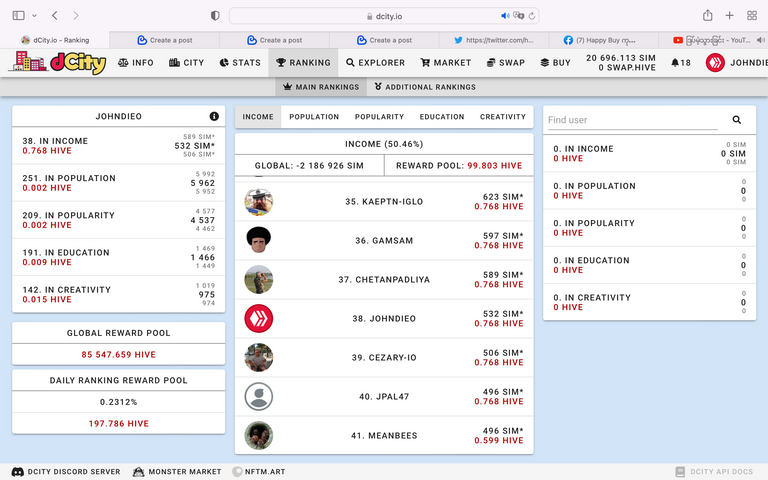The height and width of the screenshot is (480, 768).
Task: Click '38. IN INCOME' in JOHNDIEO card
Action: pos(55,141)
